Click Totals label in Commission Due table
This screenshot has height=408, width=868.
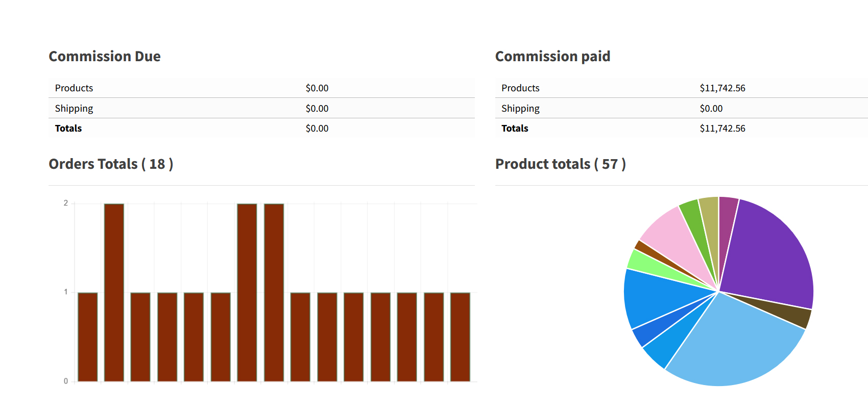tap(68, 129)
